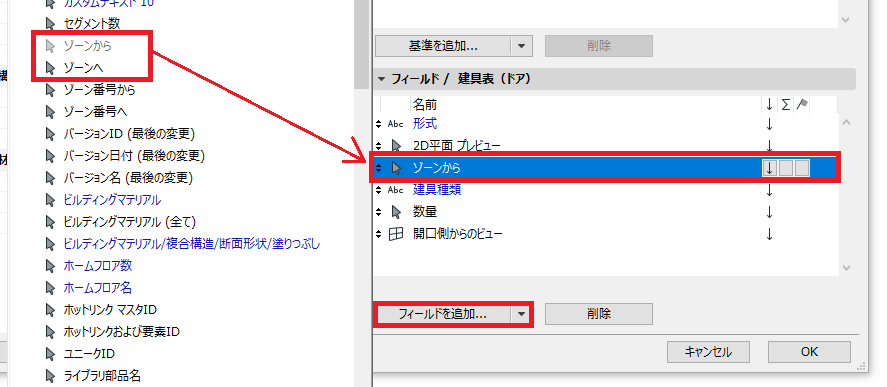This screenshot has width=887, height=387.
Task: Choose ゾーン番号へ in the parameter list
Action: (x=95, y=111)
